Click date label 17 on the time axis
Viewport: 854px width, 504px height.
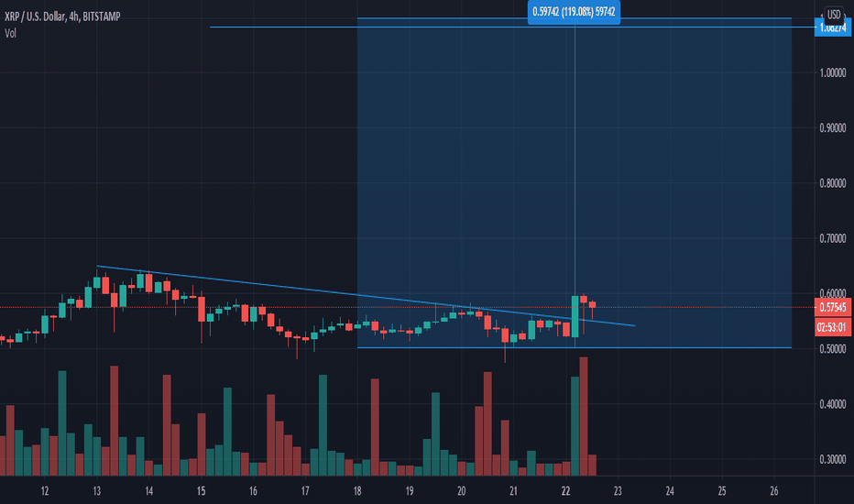tap(305, 491)
